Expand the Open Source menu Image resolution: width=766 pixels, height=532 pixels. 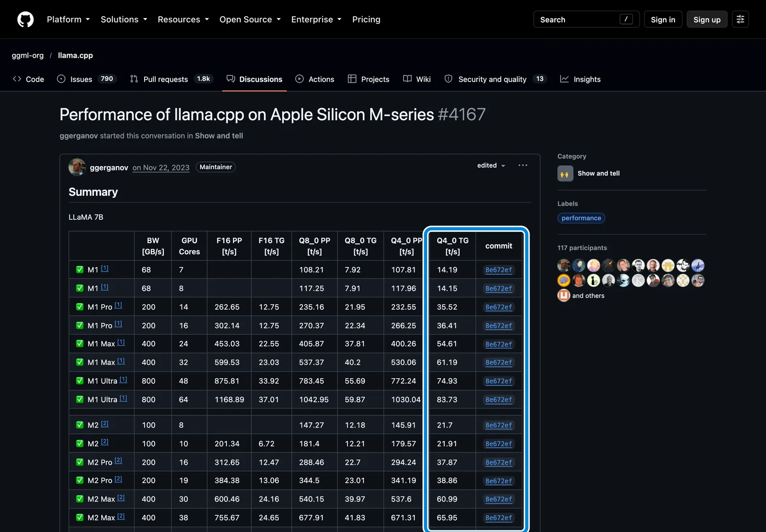250,19
